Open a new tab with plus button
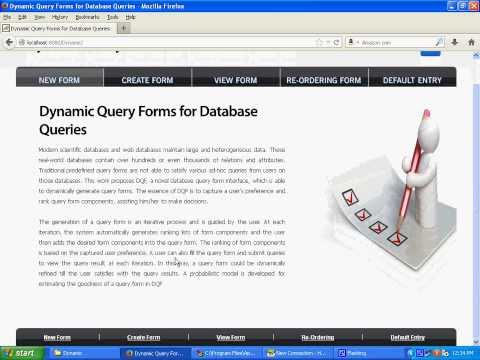The width and height of the screenshot is (480, 360). pos(124,28)
